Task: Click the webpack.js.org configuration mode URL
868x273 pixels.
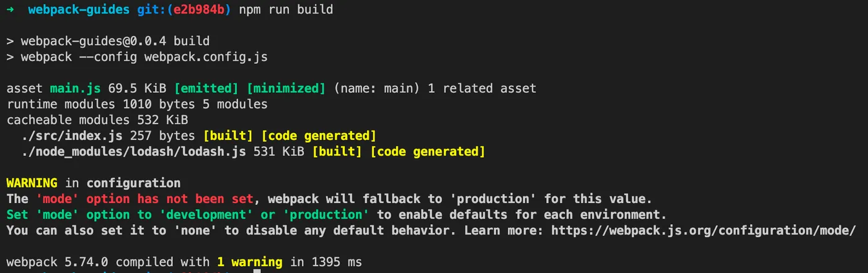Action: click(703, 230)
